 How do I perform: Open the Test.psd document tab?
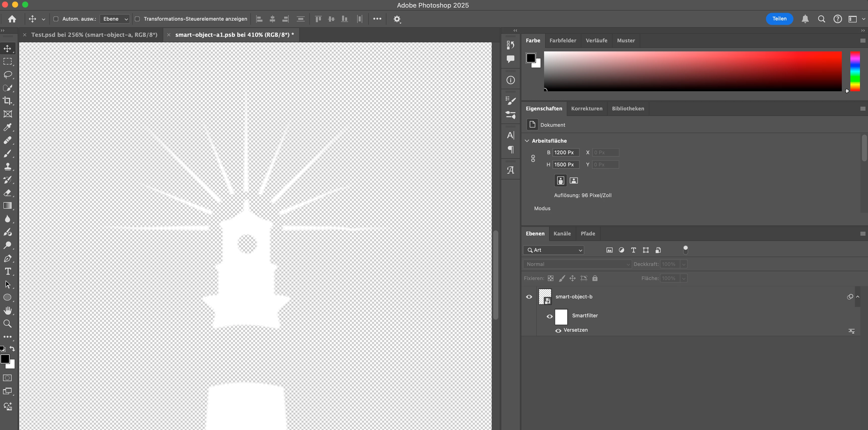point(94,35)
